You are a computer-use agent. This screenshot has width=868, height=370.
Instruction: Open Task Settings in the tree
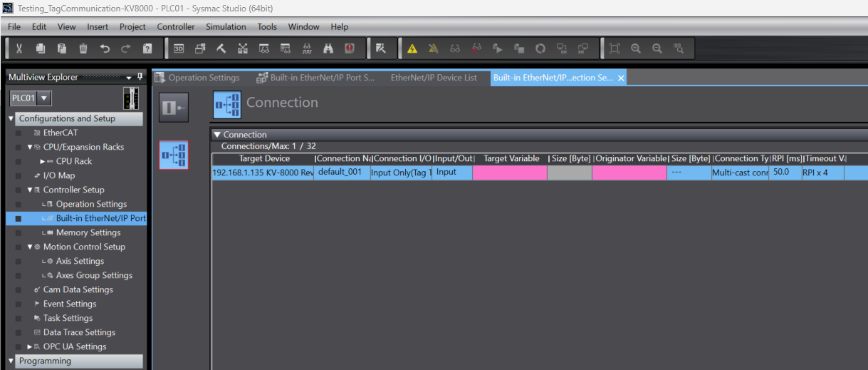coord(68,318)
